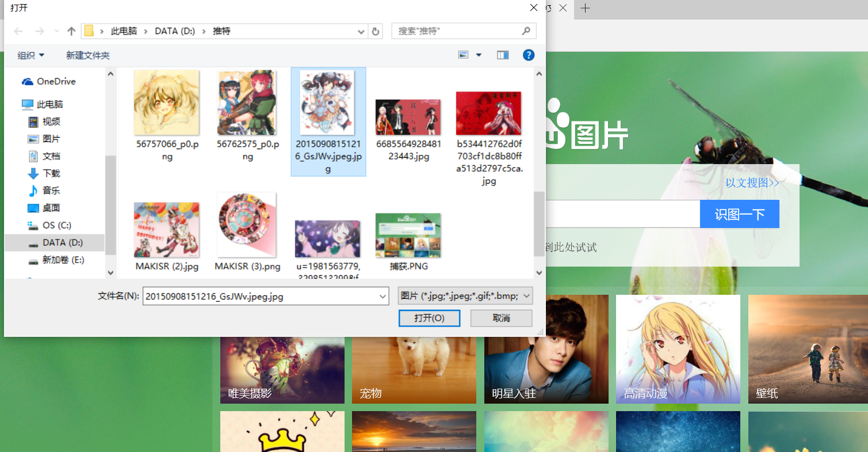868x452 pixels.
Task: Select file 56757066_p0.png
Action: click(167, 116)
